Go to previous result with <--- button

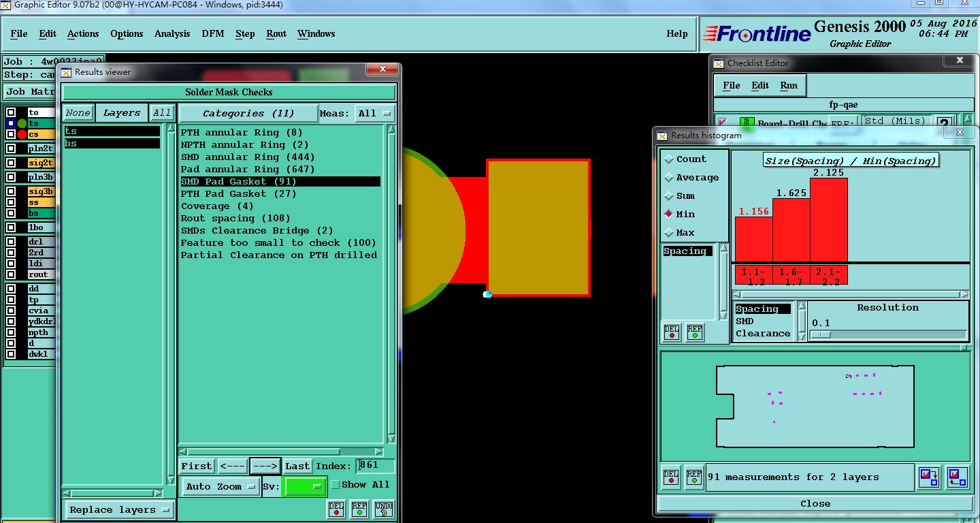[233, 466]
